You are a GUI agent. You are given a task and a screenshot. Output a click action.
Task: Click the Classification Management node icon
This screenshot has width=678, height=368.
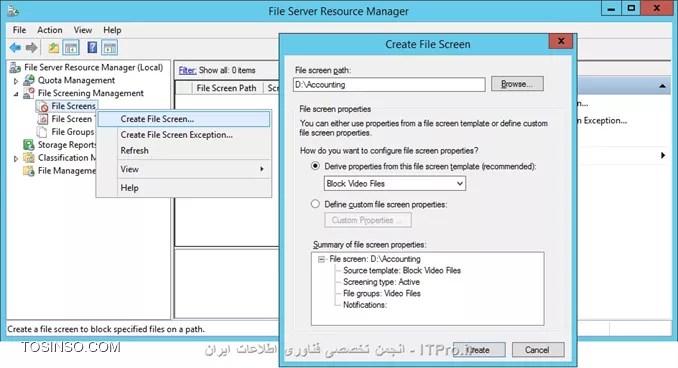[x=29, y=158]
